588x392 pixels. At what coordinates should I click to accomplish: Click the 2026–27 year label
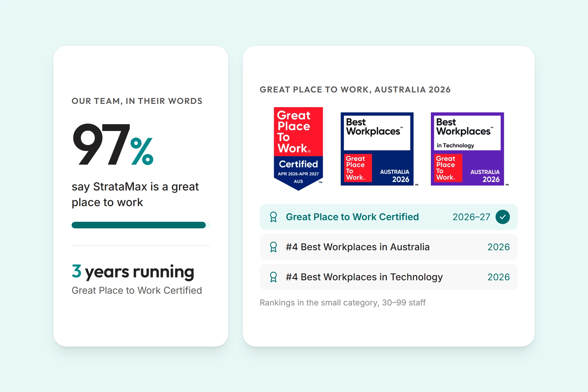471,217
